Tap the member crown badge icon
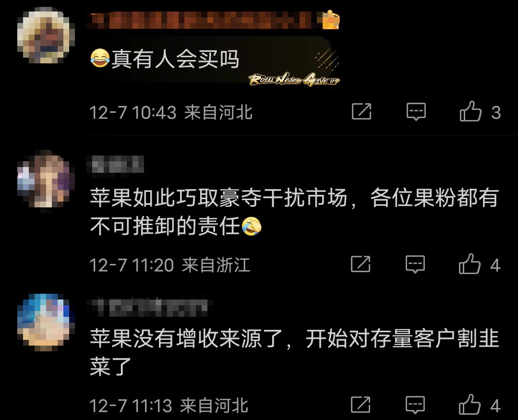518x420 pixels. 330,20
